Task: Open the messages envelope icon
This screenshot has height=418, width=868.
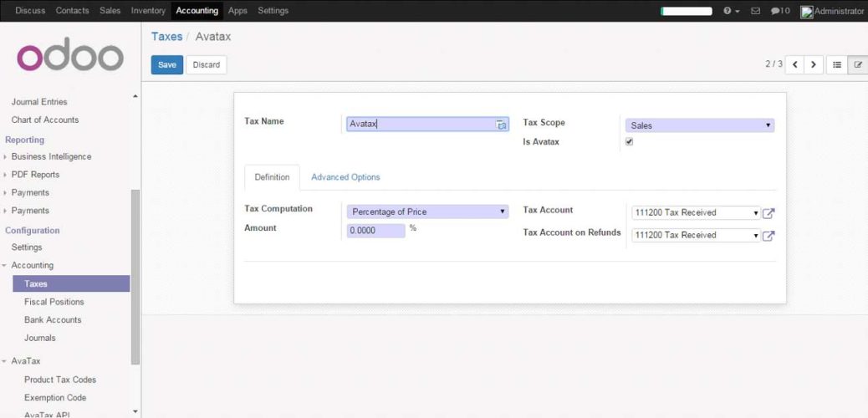Action: (x=755, y=11)
